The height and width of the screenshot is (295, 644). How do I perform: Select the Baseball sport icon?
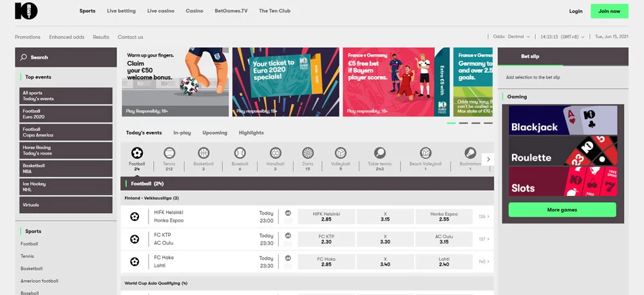240,153
